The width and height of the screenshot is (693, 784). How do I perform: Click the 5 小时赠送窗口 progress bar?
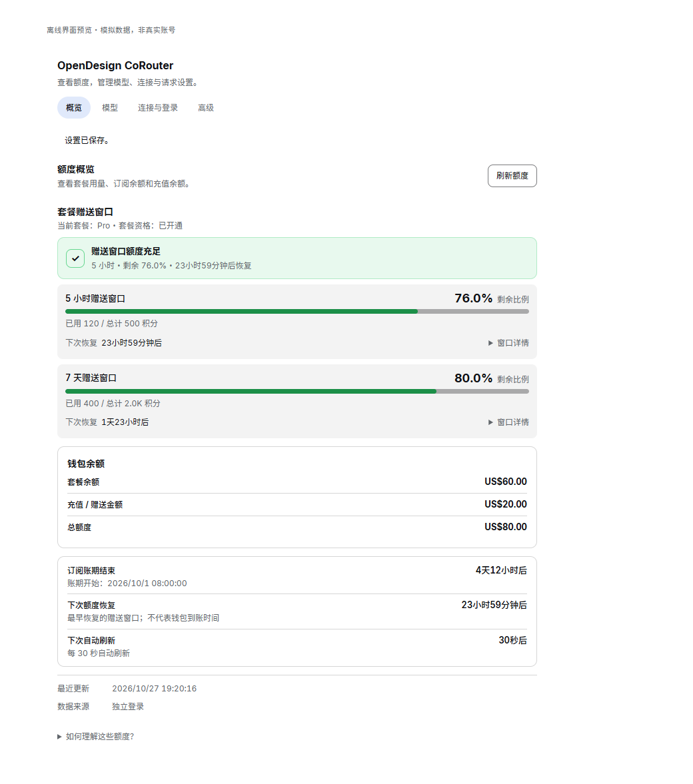tap(297, 312)
